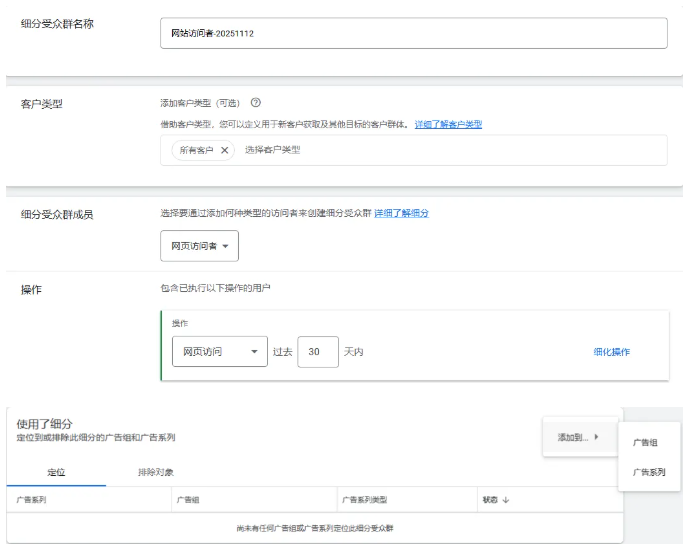The height and width of the screenshot is (558, 697).
Task: Click the help icon beside 添加客户类型
Action: click(257, 104)
